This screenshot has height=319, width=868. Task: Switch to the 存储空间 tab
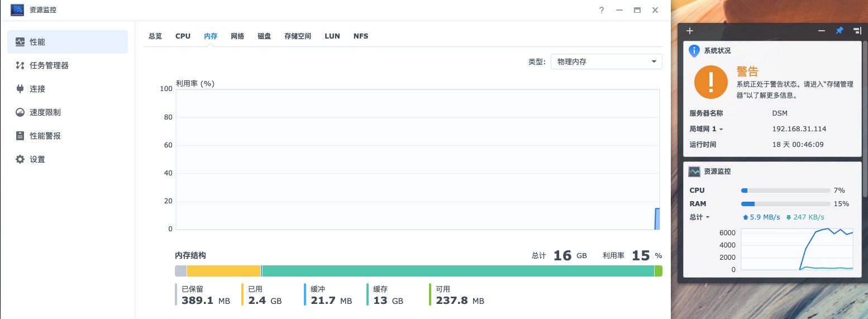(x=298, y=36)
